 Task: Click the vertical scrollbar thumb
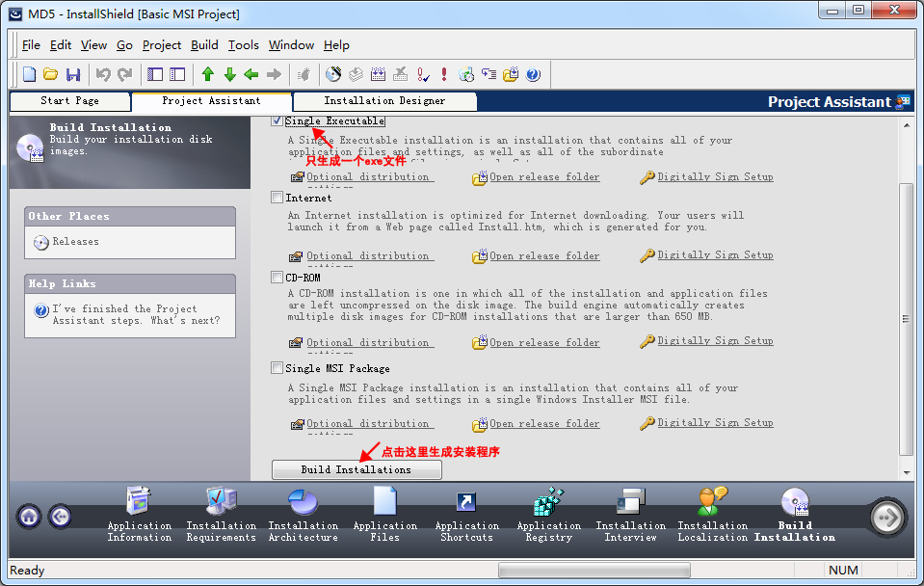[x=907, y=319]
